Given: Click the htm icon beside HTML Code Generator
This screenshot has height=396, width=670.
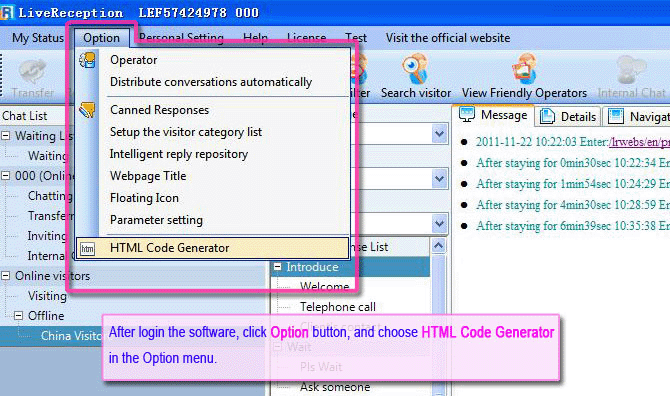Looking at the screenshot, I should tap(88, 249).
